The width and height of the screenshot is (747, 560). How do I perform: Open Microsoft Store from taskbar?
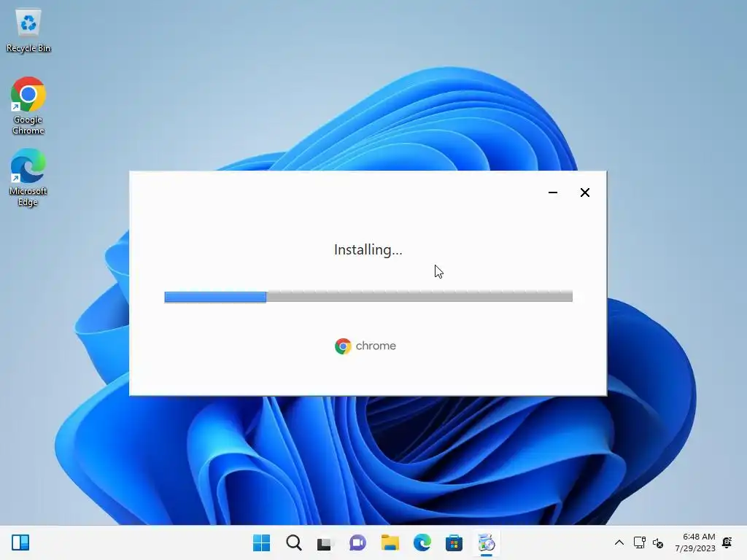click(454, 542)
